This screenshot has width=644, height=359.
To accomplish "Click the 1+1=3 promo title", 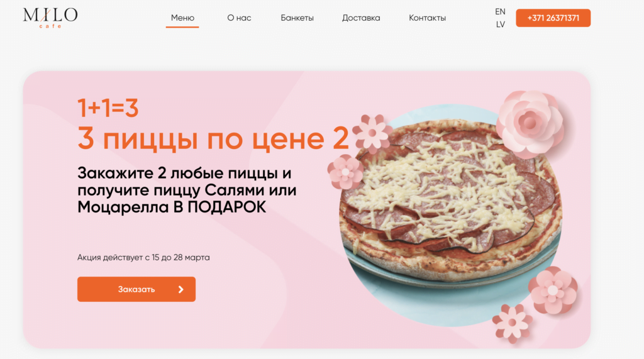I will click(x=108, y=108).
